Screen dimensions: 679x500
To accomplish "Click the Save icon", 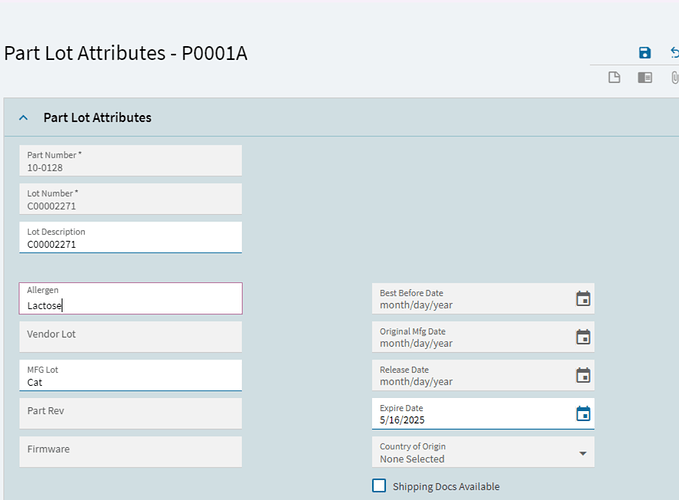I will click(x=645, y=53).
